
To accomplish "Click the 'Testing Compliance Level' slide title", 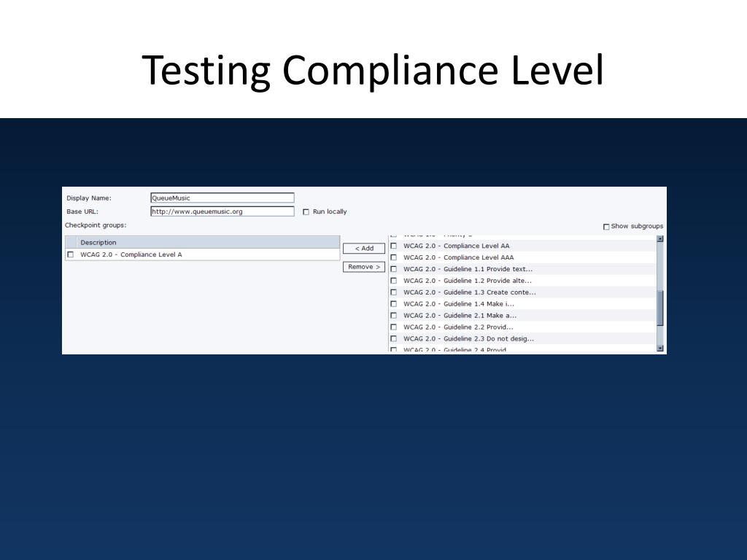I will 373,70.
